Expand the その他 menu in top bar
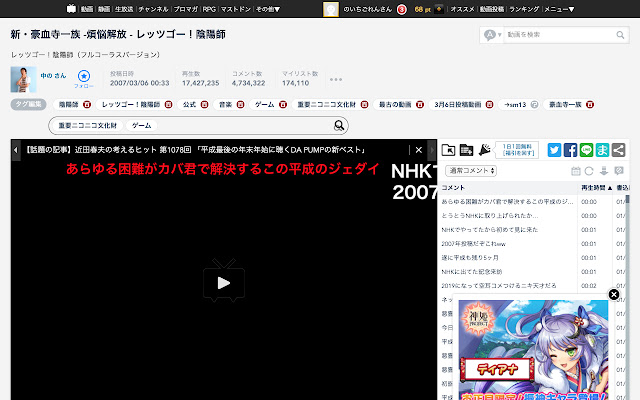This screenshot has height=400, width=640. pyautogui.click(x=268, y=9)
